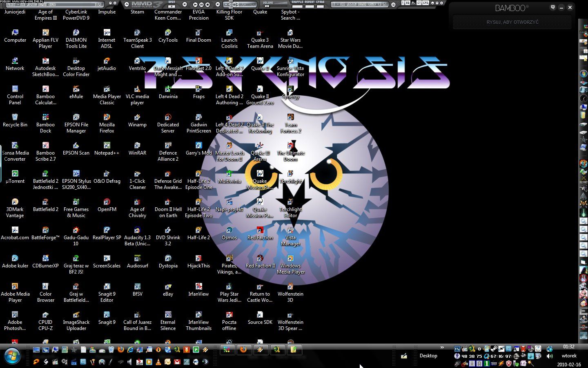Open the IrfanView desktop shortcut
Image resolution: width=588 pixels, height=368 pixels.
pyautogui.click(x=198, y=290)
